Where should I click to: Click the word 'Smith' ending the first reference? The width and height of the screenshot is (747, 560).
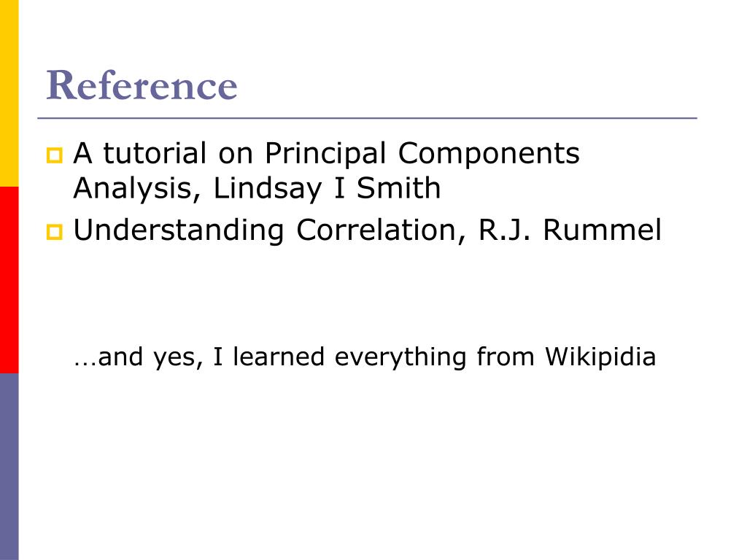point(399,188)
